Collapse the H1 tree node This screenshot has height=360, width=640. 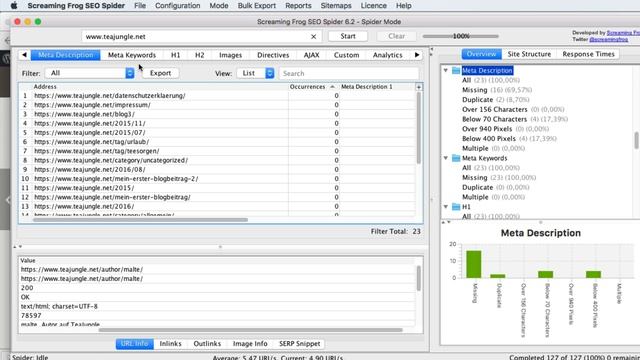(446, 207)
